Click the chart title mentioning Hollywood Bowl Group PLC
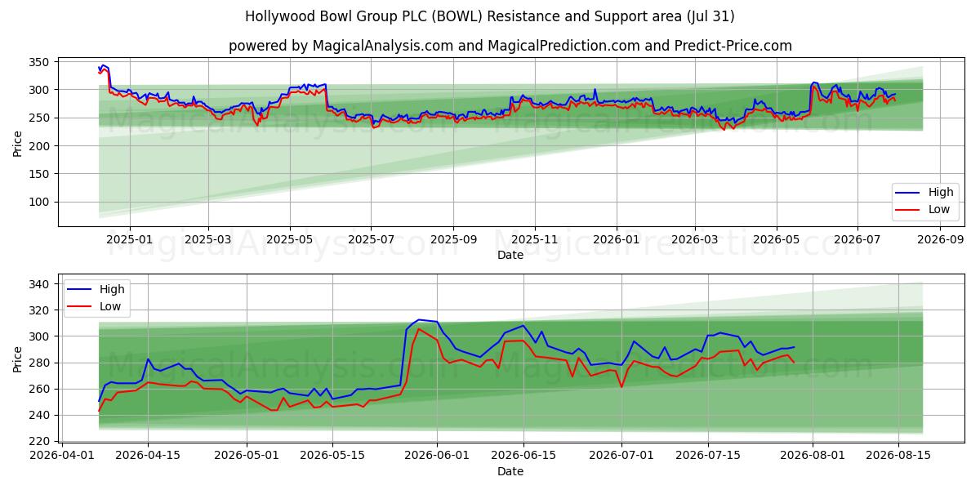Viewport: 980px width, 490px height. [x=490, y=16]
